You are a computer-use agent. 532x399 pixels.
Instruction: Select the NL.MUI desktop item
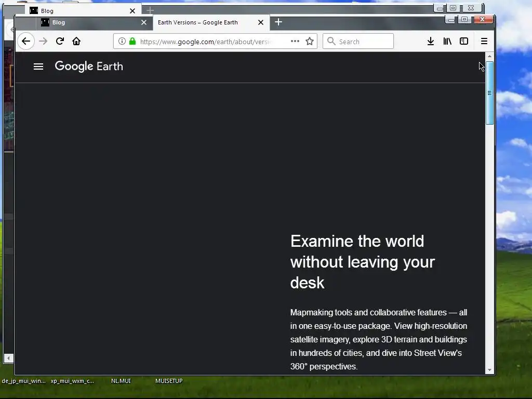tap(121, 381)
